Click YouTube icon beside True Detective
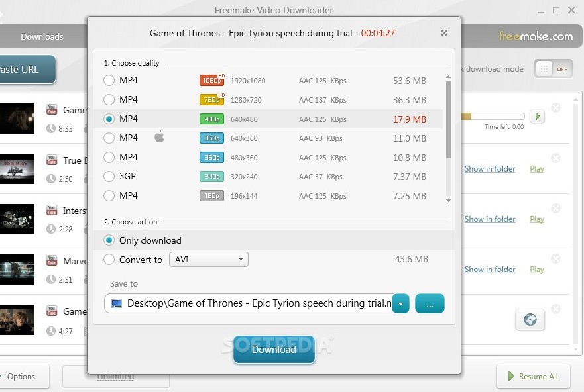 coord(52,160)
